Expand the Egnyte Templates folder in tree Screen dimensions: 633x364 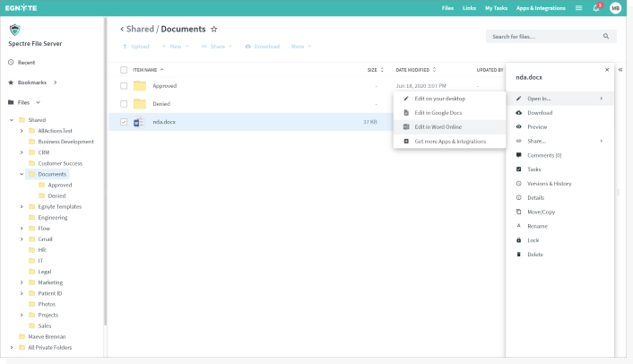pos(22,206)
